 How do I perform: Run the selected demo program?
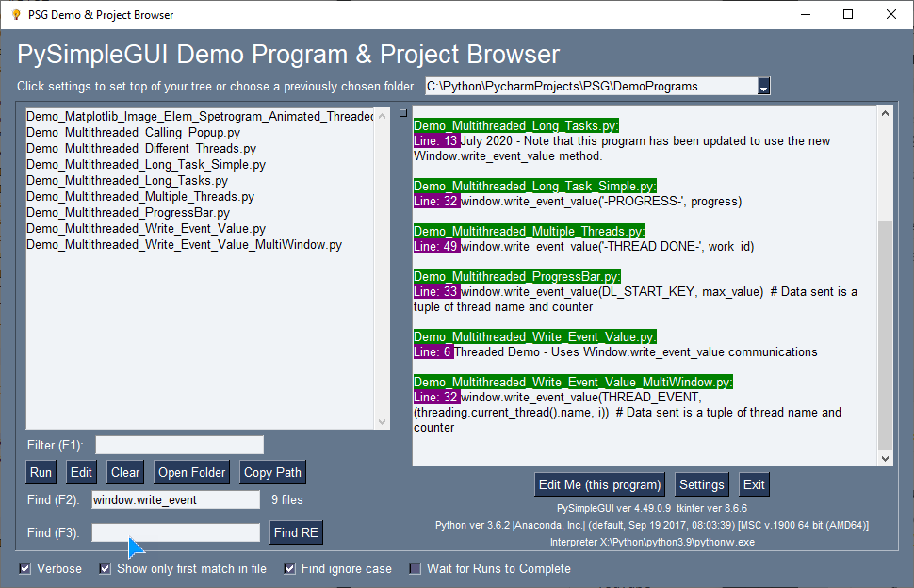tap(41, 472)
